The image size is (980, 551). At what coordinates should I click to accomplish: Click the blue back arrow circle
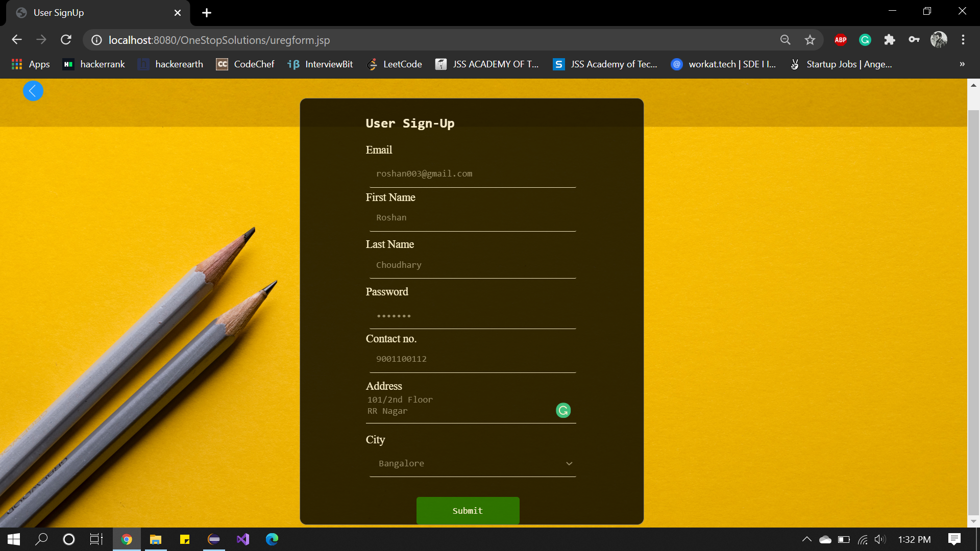[33, 91]
